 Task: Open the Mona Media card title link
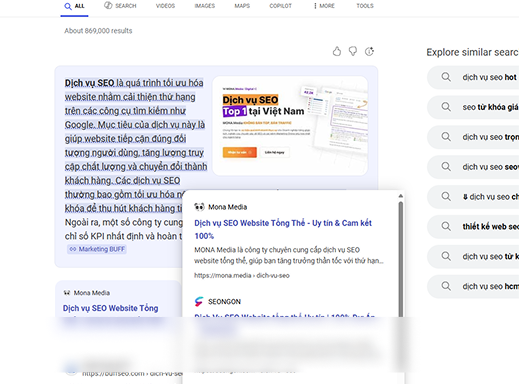click(x=110, y=308)
